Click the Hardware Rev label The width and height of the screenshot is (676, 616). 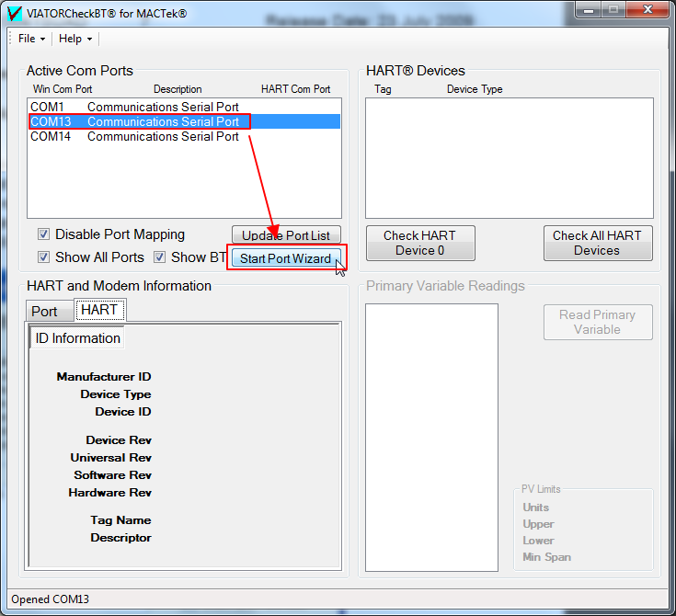[110, 492]
